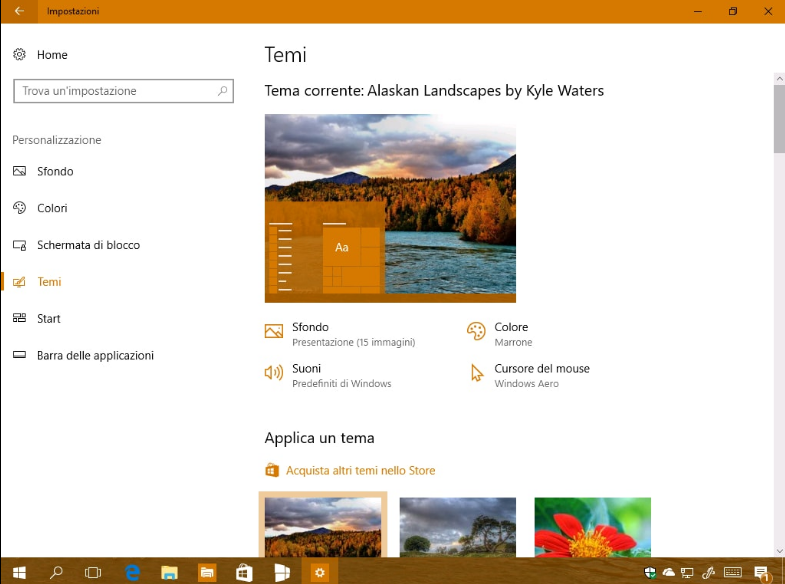This screenshot has width=785, height=584.
Task: Click the Applica un tema heading
Action: (x=319, y=438)
